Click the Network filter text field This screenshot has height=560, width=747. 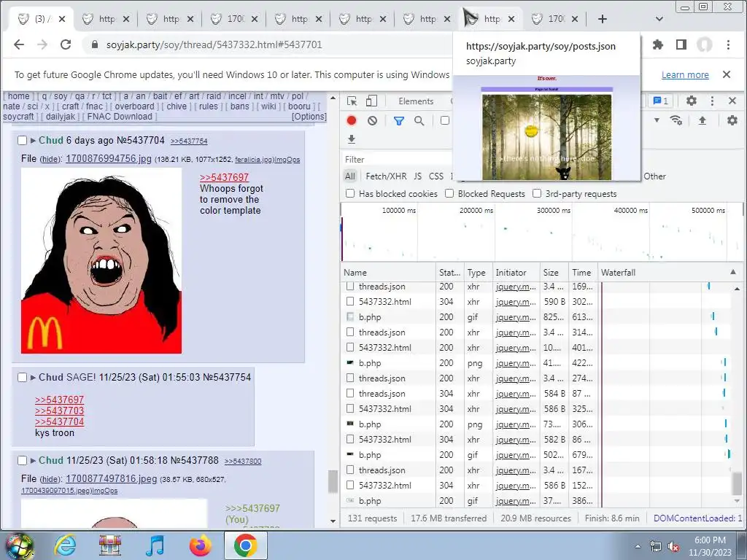click(x=398, y=159)
